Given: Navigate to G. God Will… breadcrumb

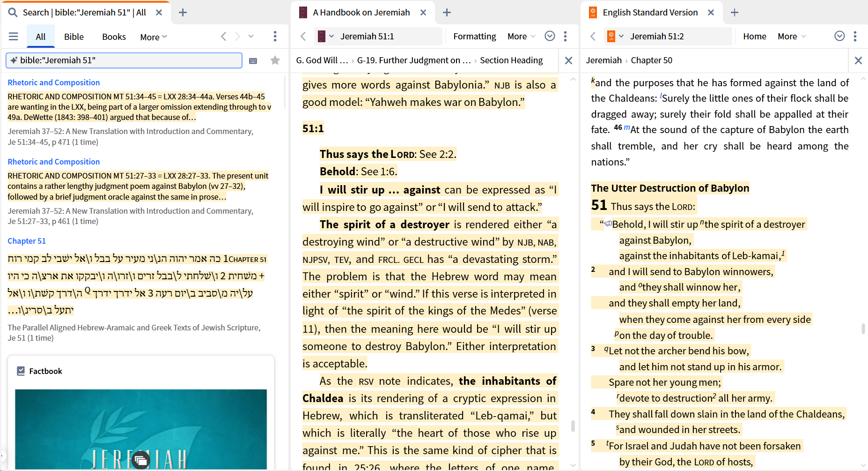Looking at the screenshot, I should (x=322, y=60).
